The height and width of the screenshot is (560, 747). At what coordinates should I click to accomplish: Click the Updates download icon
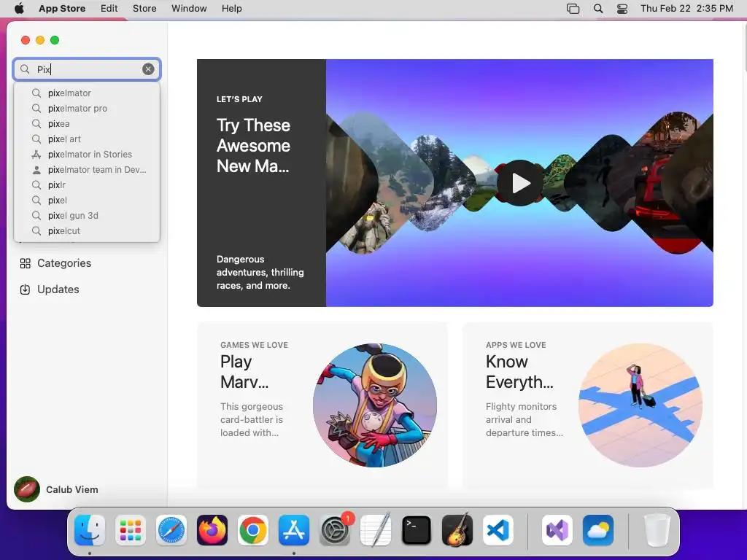tap(26, 289)
